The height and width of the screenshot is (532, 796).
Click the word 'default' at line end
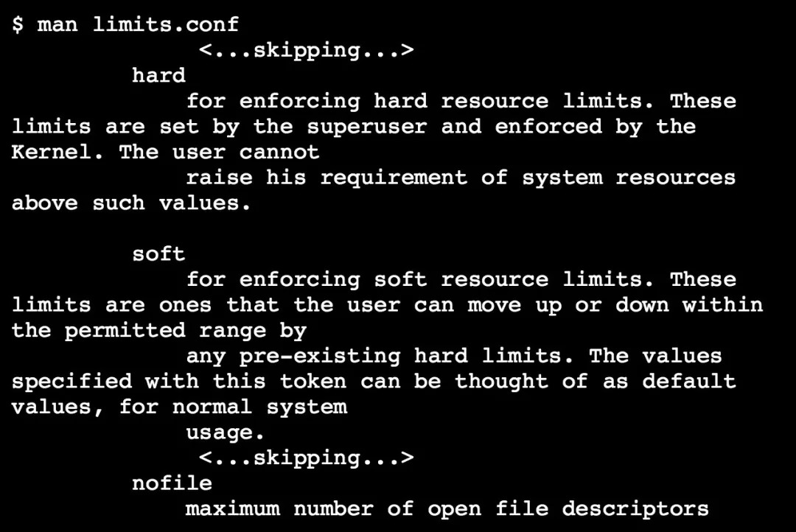point(689,381)
